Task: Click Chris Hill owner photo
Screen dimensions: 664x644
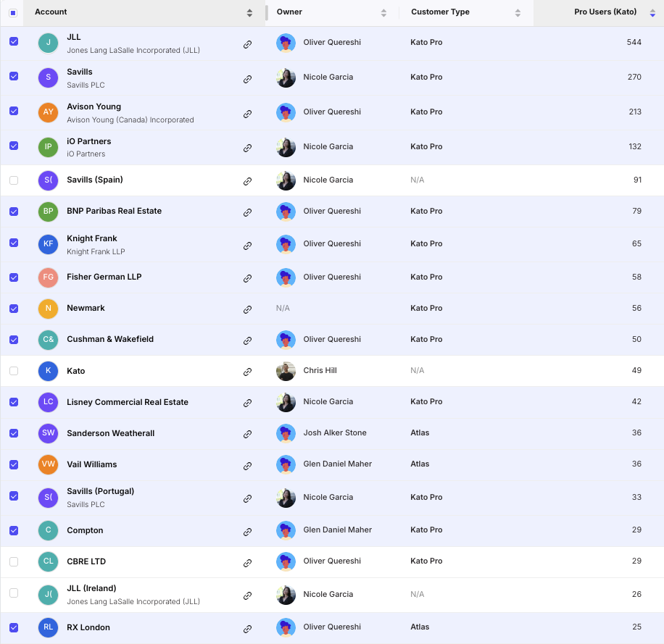Action: pos(286,371)
